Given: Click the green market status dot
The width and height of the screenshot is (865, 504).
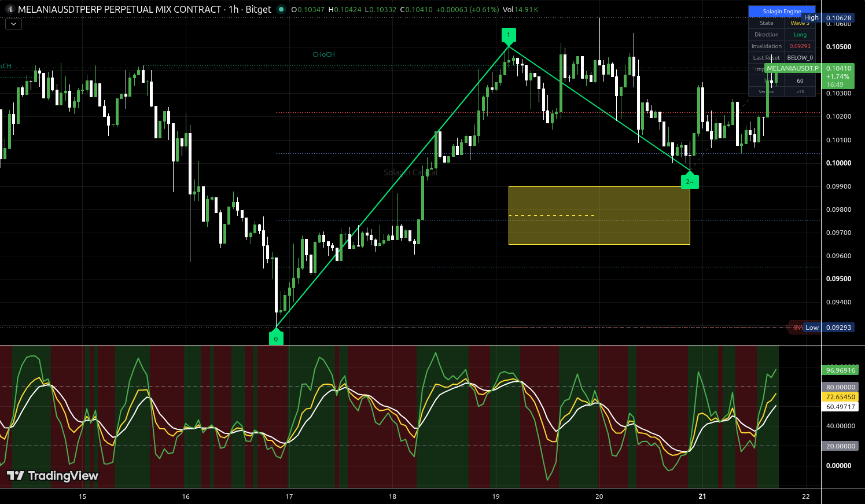Looking at the screenshot, I should [281, 9].
